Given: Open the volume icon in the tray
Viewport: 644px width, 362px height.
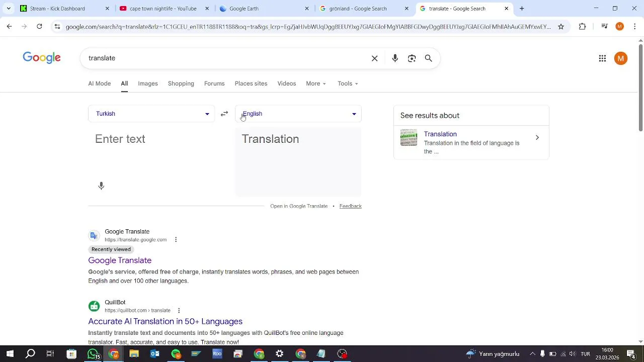Looking at the screenshot, I should tap(573, 354).
